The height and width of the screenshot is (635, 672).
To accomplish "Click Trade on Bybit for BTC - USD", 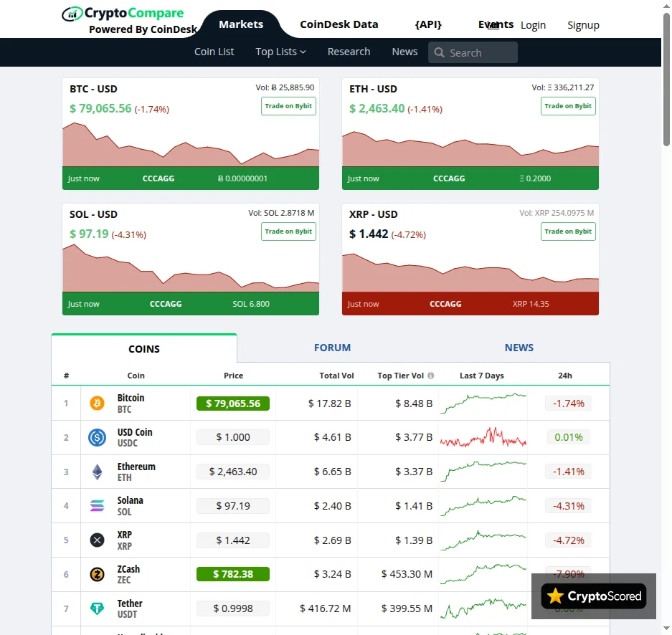I will pos(288,106).
